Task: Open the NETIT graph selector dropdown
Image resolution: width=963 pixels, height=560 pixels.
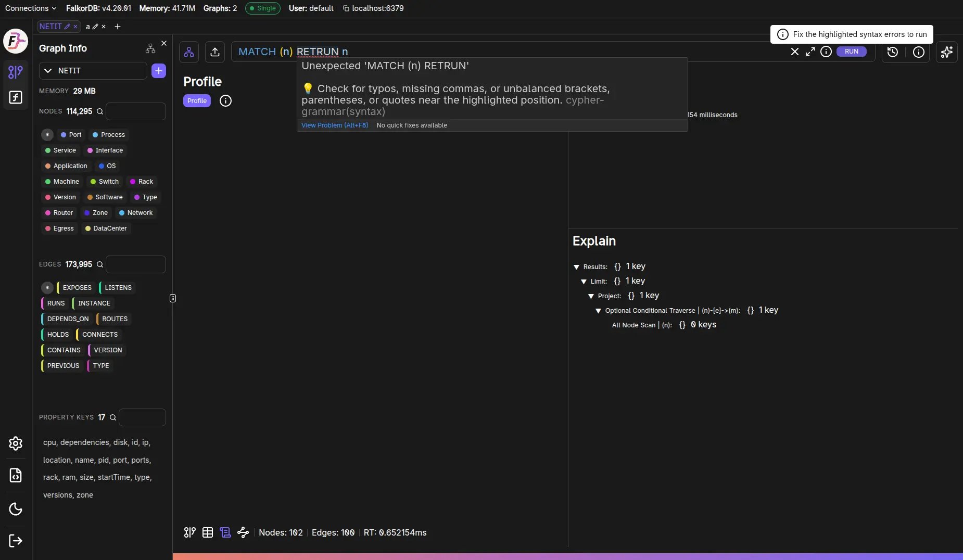Action: (93, 71)
